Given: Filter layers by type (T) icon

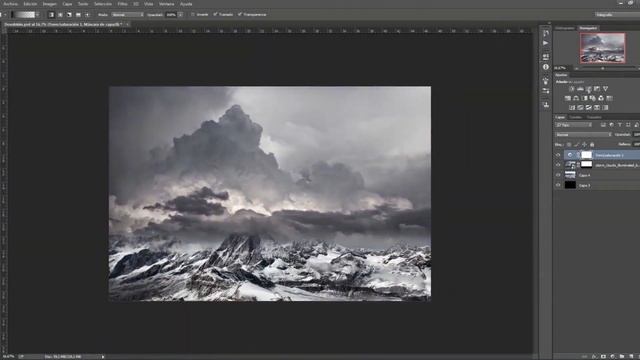Looking at the screenshot, I should (620, 125).
